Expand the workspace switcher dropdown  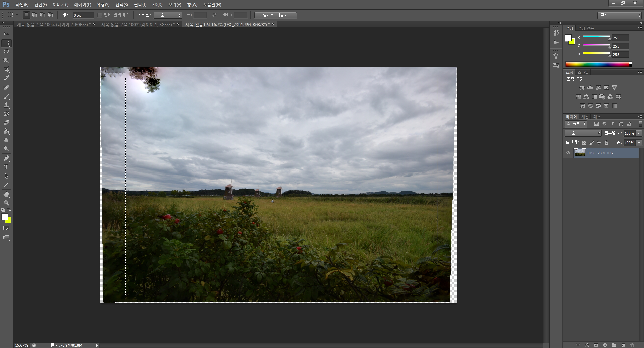[x=619, y=15]
